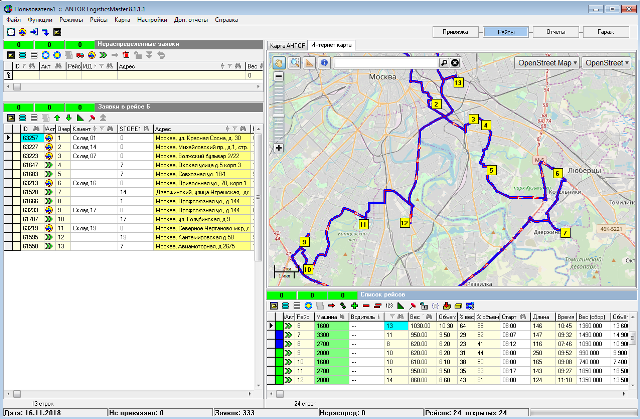Viewport: 640px width, 419px height.
Task: Open the Настройки menu
Action: [x=152, y=20]
